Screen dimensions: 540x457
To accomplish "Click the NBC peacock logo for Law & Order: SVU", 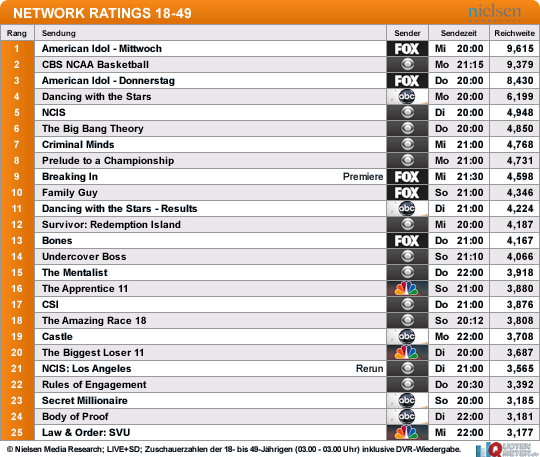I will point(407,433).
